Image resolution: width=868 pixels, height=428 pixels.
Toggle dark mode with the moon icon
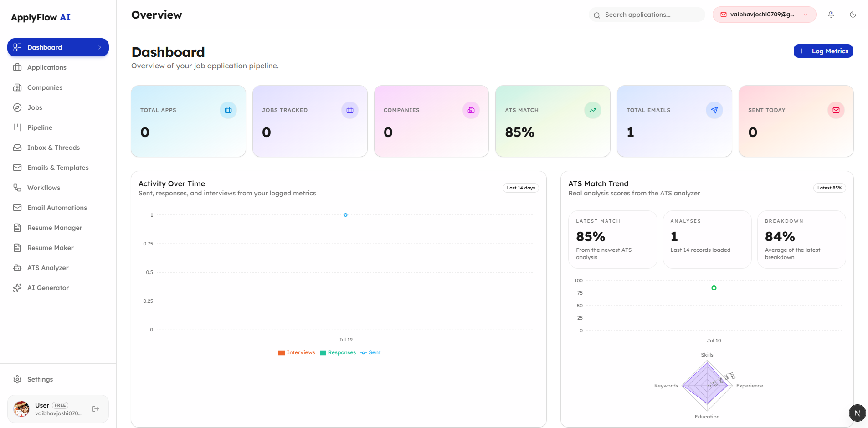click(x=853, y=15)
